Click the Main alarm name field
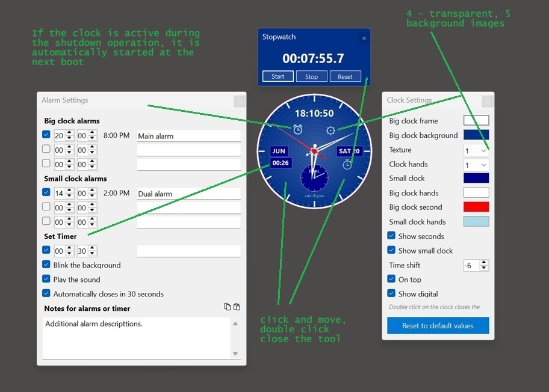This screenshot has height=392, width=549. pyautogui.click(x=189, y=136)
